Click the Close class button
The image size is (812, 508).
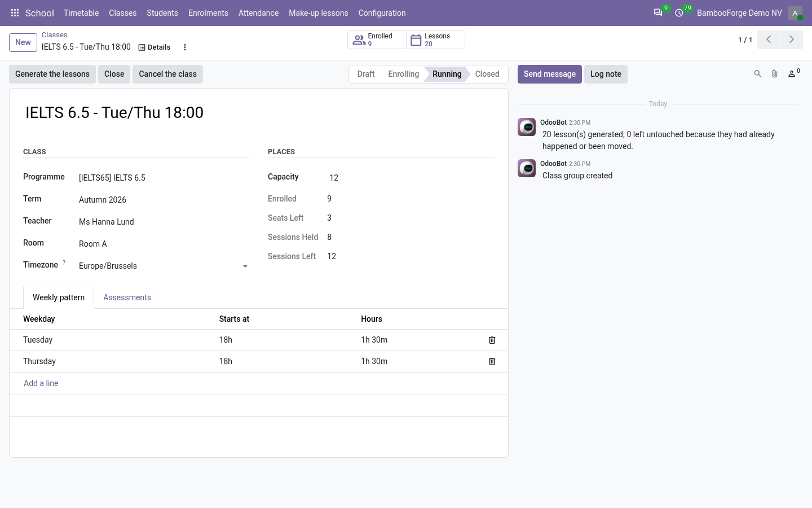[114, 74]
